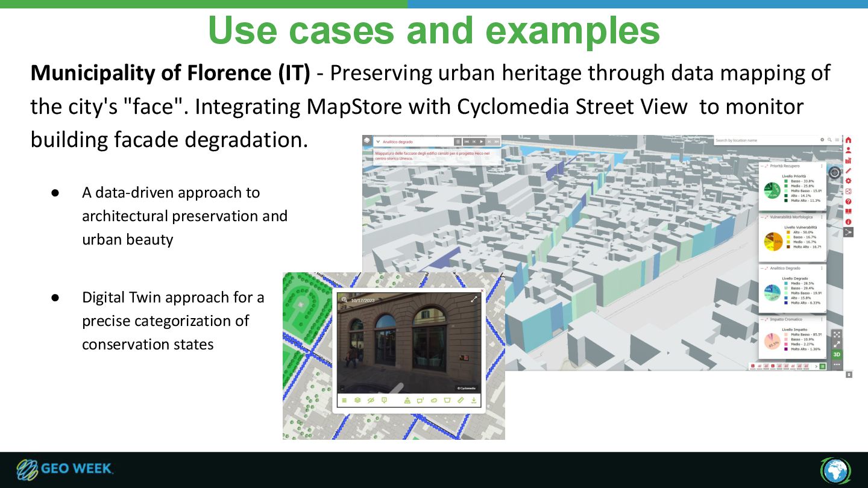Click the 10/17/2023 capture date label
This screenshot has width=868, height=488.
click(x=363, y=300)
